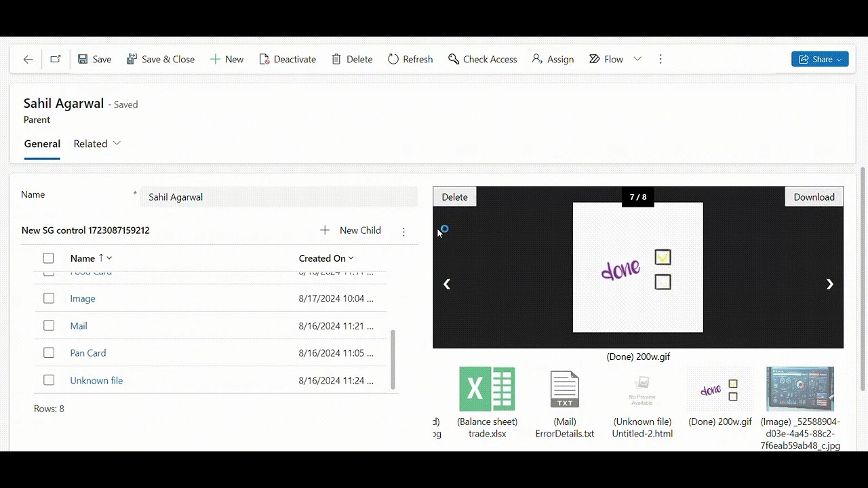This screenshot has width=868, height=488.
Task: Open record in new window icon
Action: click(56, 60)
